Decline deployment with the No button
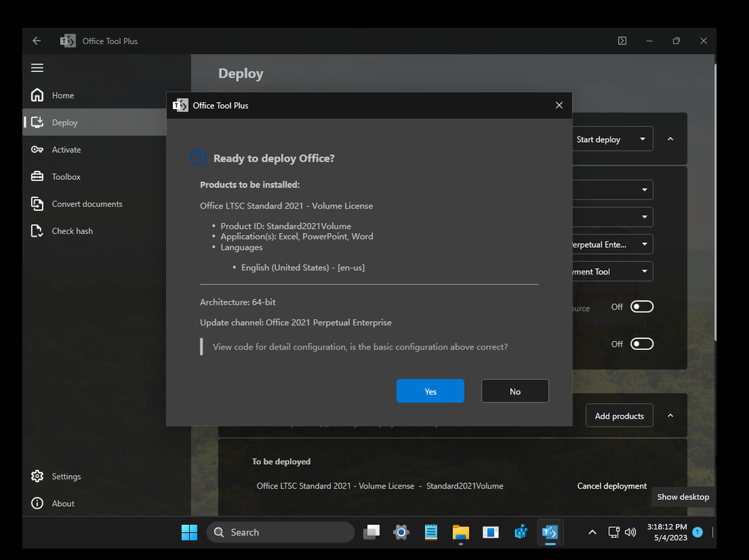Screen dimensions: 749x560 [515, 391]
